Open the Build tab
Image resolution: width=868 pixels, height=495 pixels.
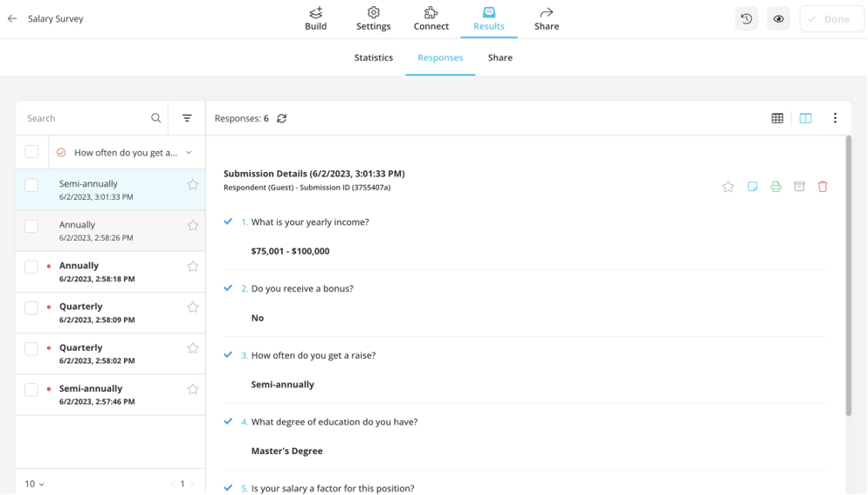[316, 19]
